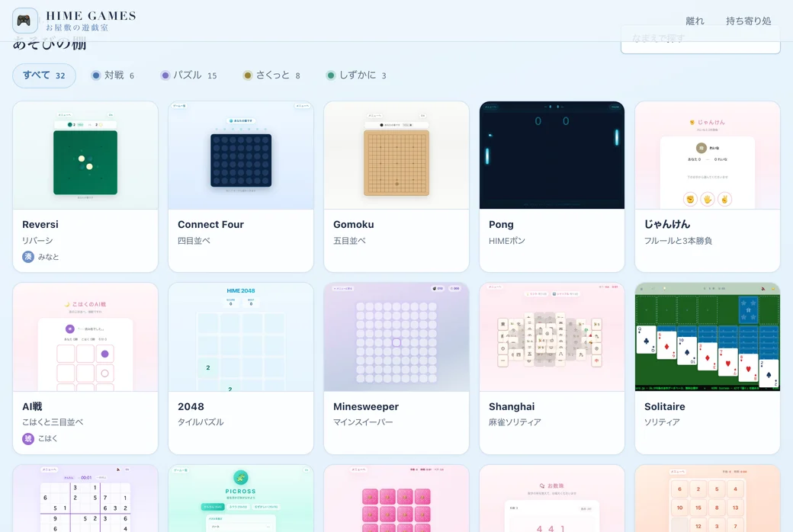Open the 離れ navigation link
The height and width of the screenshot is (532, 793).
pos(695,21)
